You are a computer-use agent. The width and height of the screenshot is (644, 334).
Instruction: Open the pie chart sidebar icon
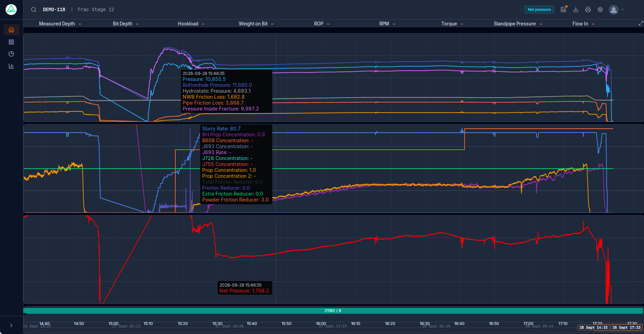(11, 54)
